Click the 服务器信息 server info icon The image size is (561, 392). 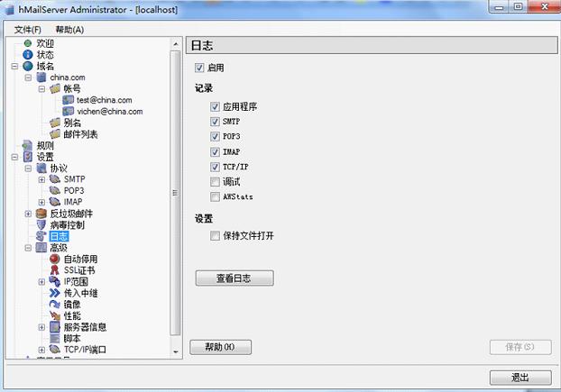click(x=55, y=327)
